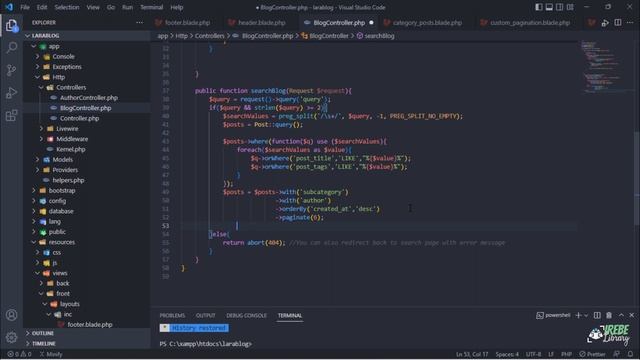Open the Run menu
Screen dimensions: 640x360
[x=127, y=7]
